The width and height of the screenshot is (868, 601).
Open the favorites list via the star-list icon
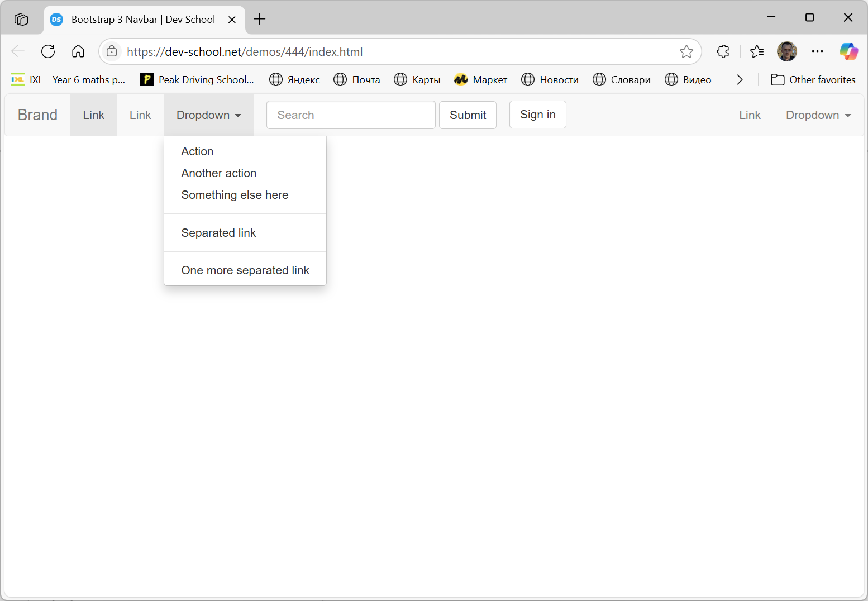point(757,51)
